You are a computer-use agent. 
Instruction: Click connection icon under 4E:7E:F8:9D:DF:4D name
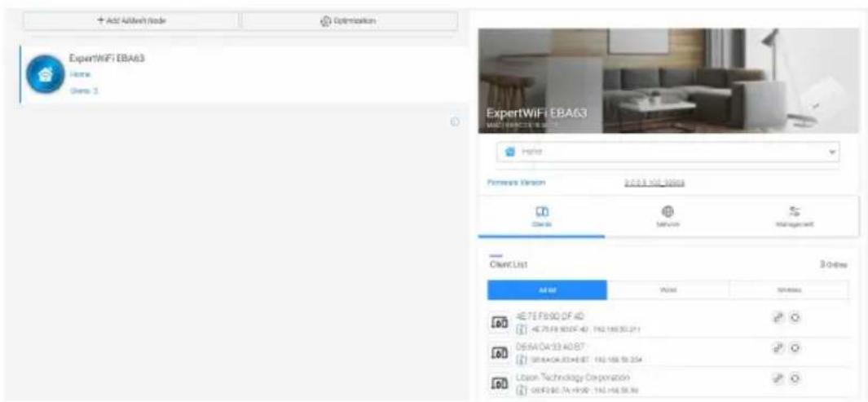[x=520, y=329]
